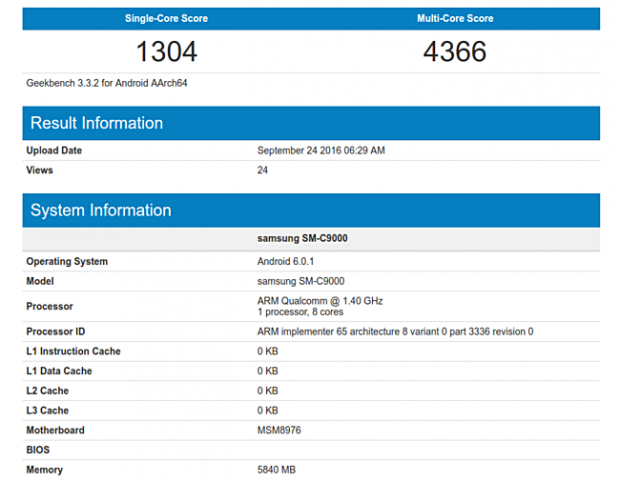Click the System Information section header
The image size is (620, 482).
[101, 210]
